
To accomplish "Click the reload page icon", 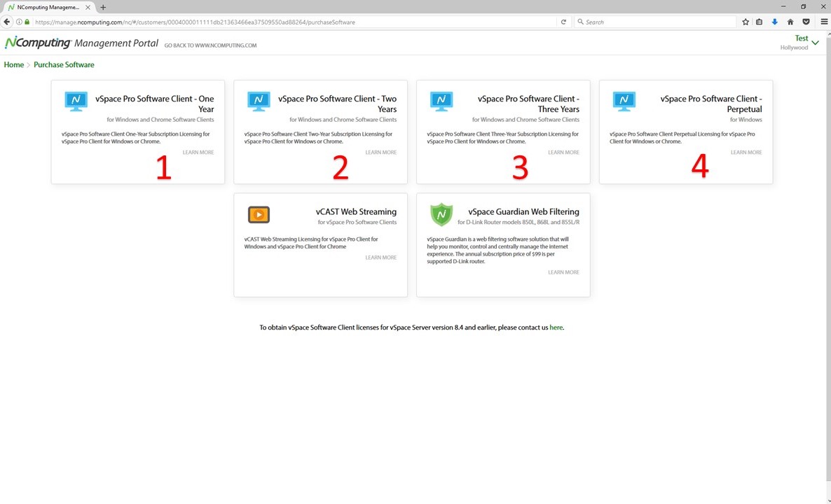I will [x=563, y=22].
